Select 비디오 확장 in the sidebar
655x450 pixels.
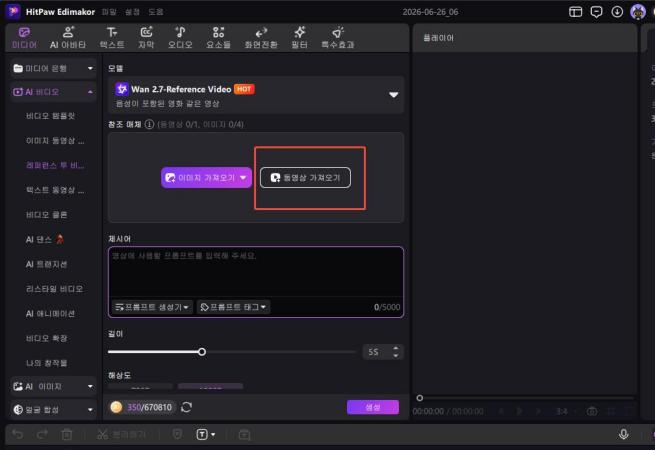coord(47,338)
